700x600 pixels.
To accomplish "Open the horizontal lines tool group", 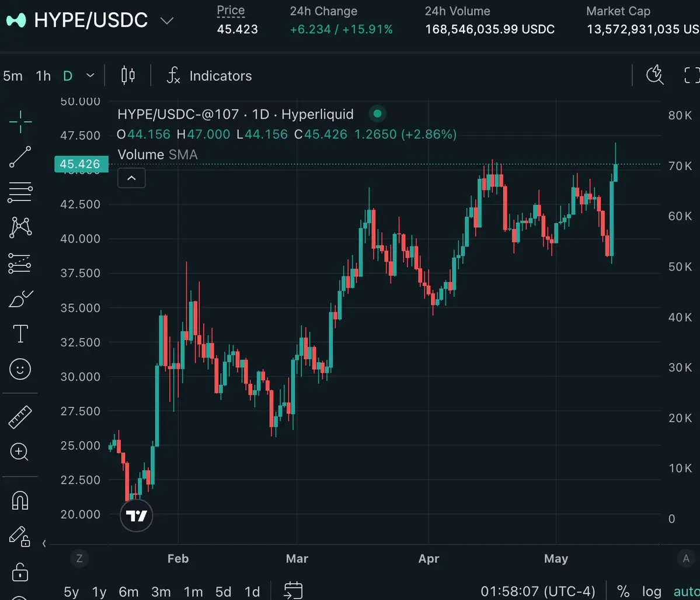I will click(20, 192).
